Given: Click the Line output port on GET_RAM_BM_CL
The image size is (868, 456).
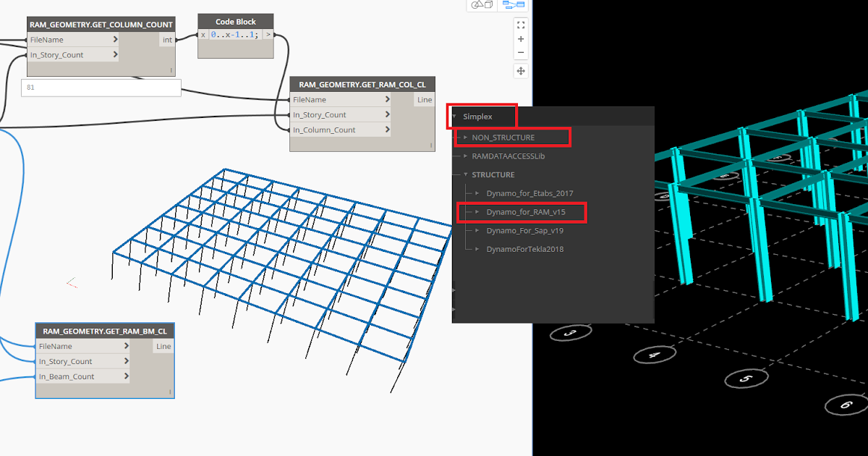Looking at the screenshot, I should (163, 346).
